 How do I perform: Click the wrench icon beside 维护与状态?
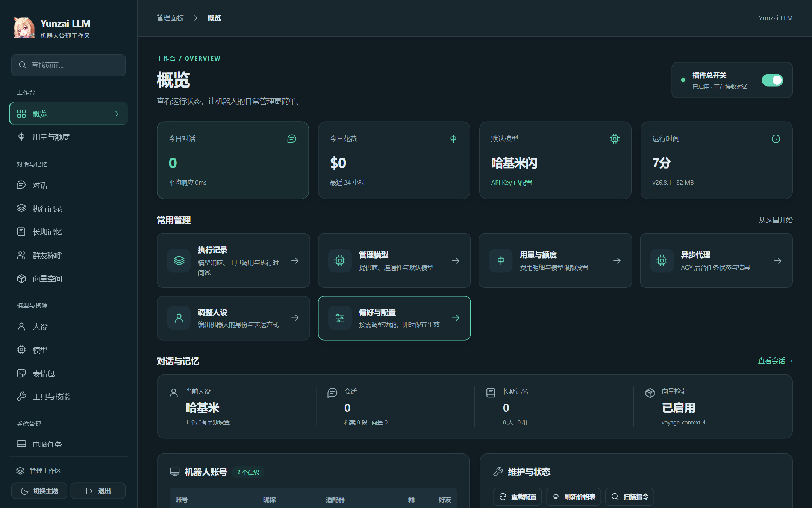coord(498,472)
